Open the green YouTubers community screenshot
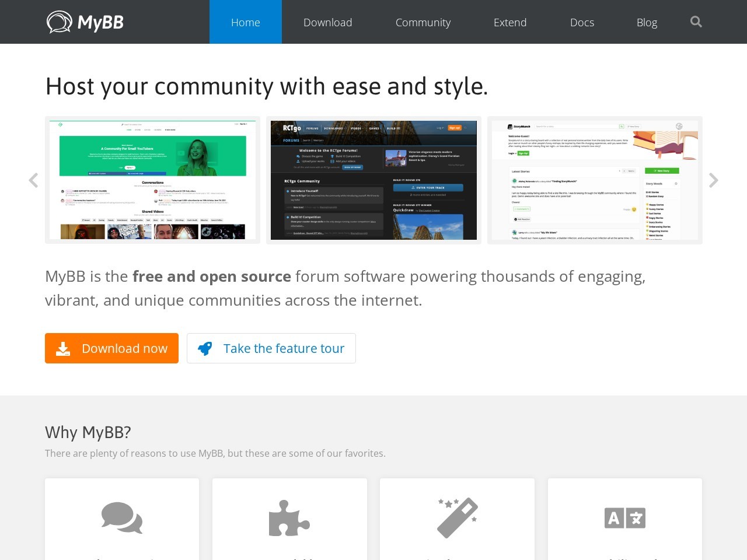 pos(152,180)
